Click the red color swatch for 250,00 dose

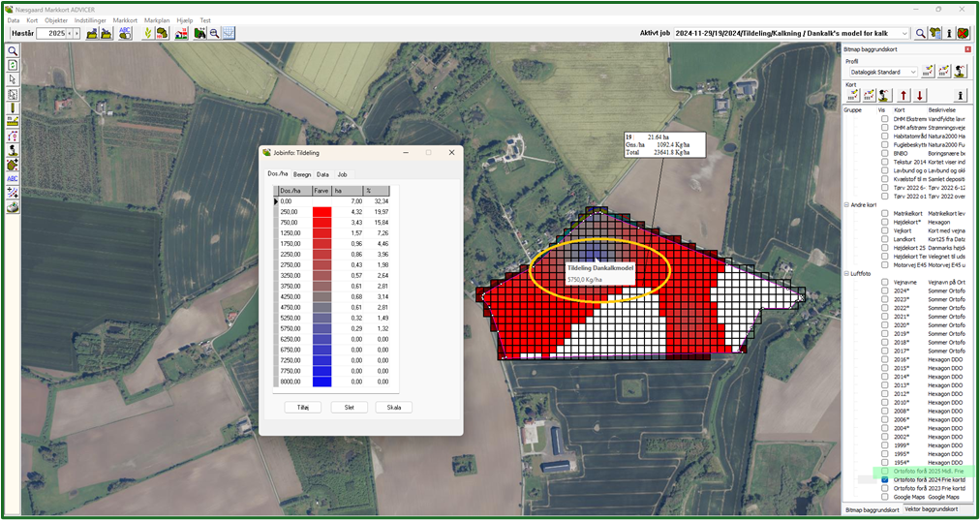(322, 211)
